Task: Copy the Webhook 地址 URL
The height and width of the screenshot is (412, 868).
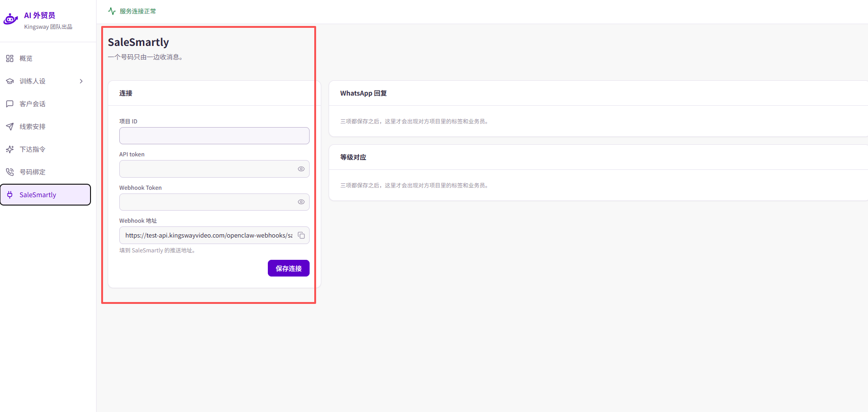Action: point(301,235)
